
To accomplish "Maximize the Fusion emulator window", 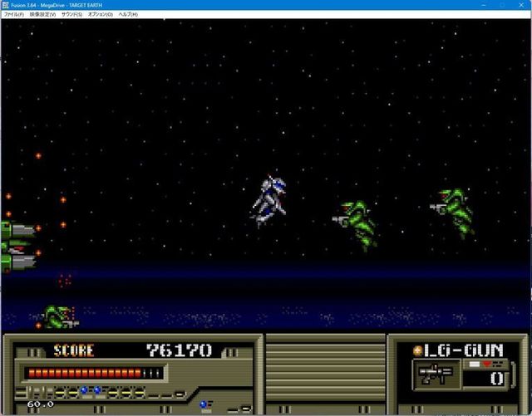I will (x=502, y=5).
